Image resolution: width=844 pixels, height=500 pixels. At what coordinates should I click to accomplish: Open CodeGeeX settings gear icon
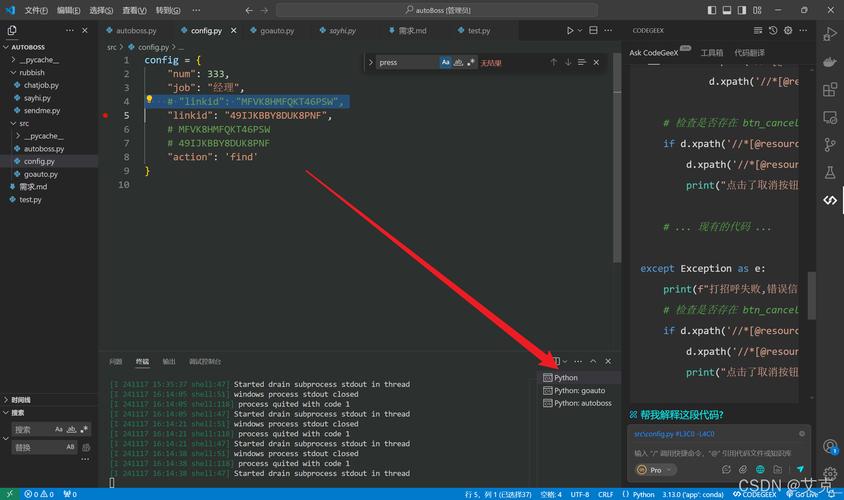pos(787,31)
